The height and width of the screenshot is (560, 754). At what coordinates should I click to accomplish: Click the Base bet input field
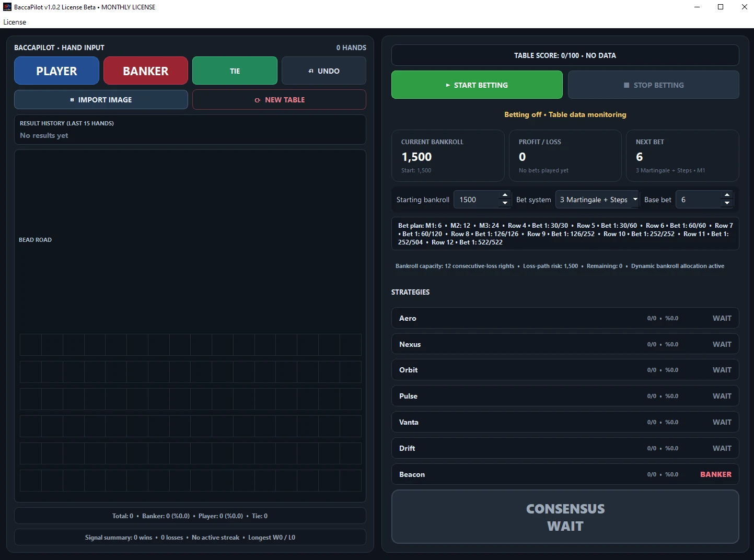[698, 200]
